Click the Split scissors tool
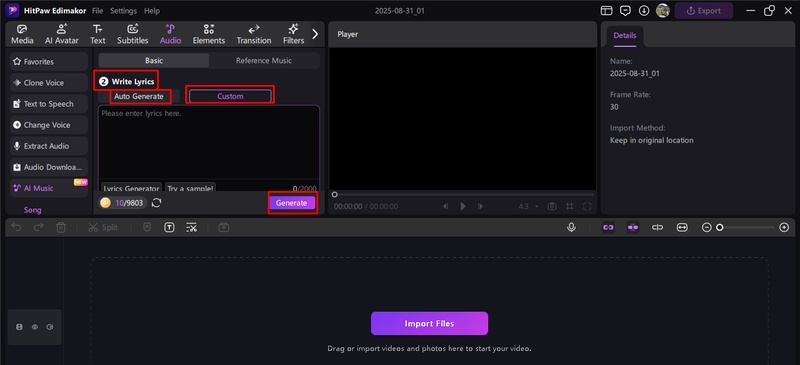800x365 pixels. click(x=103, y=228)
